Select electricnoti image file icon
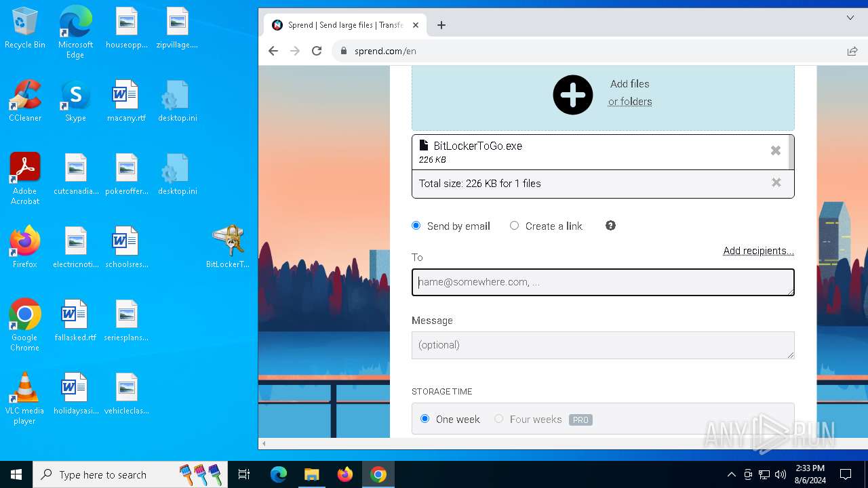The height and width of the screenshot is (488, 868). [75, 247]
